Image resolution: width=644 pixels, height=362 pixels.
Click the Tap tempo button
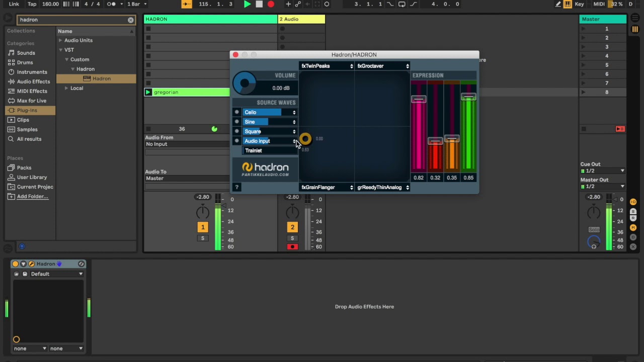coord(32,4)
